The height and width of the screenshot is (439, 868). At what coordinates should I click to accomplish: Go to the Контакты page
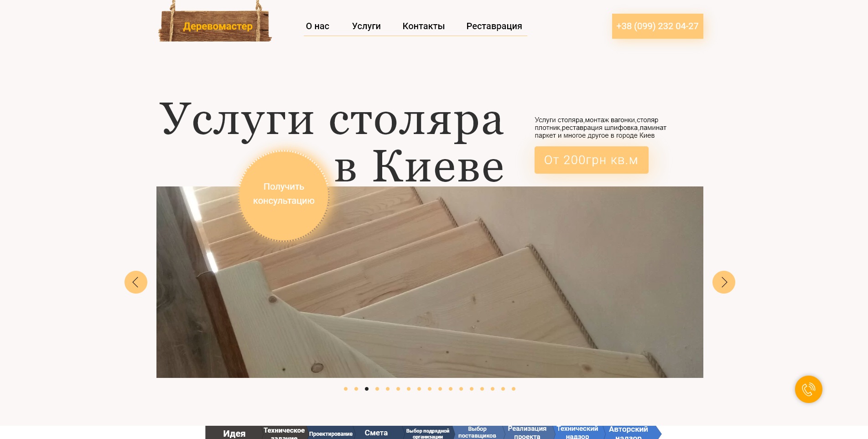click(423, 26)
